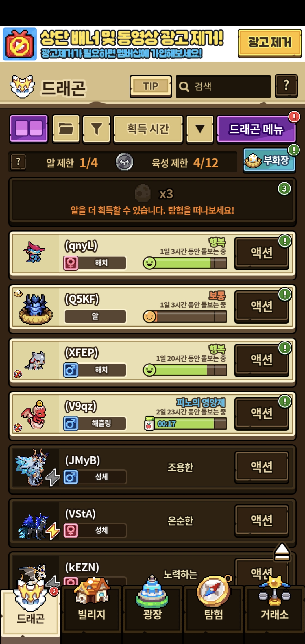
Task: Open the funnel filter button
Action: (x=97, y=129)
